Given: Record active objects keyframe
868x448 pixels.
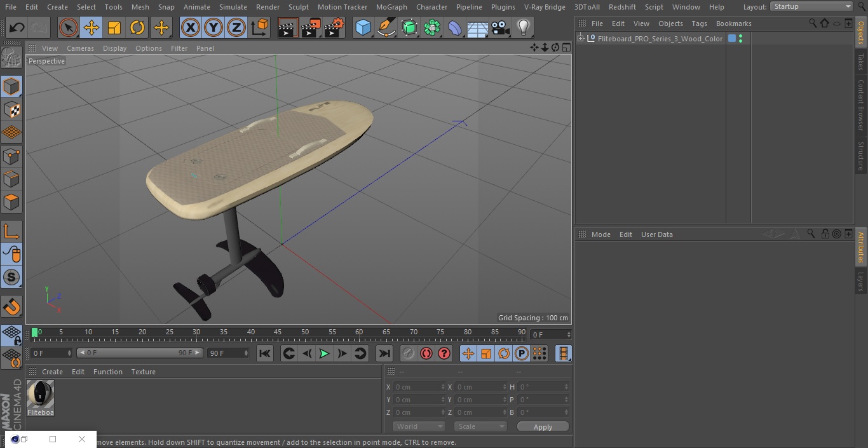Looking at the screenshot, I should (x=409, y=353).
